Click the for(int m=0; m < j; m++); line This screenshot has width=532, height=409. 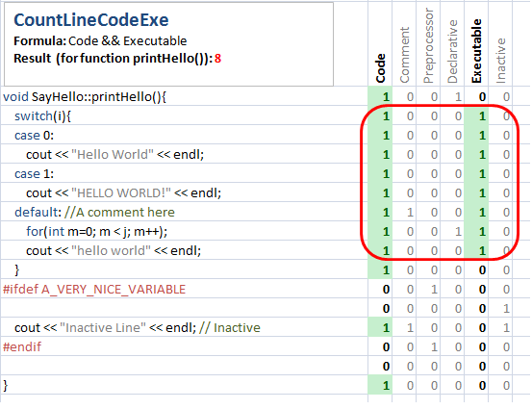tap(97, 232)
